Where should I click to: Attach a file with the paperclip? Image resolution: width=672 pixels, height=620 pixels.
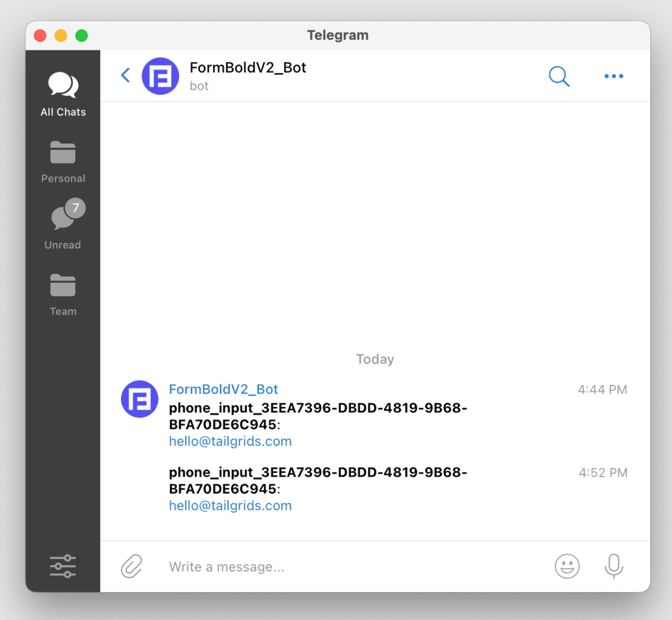tap(131, 566)
